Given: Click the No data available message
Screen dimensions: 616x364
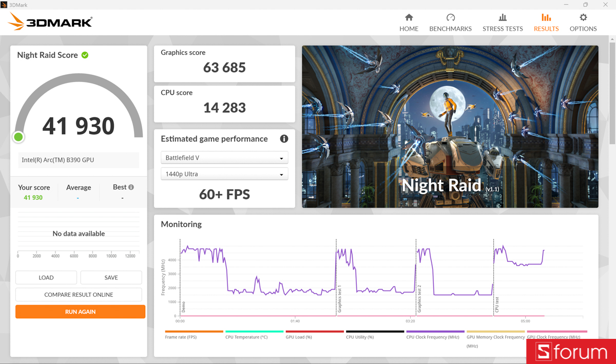Looking at the screenshot, I should pyautogui.click(x=79, y=233).
